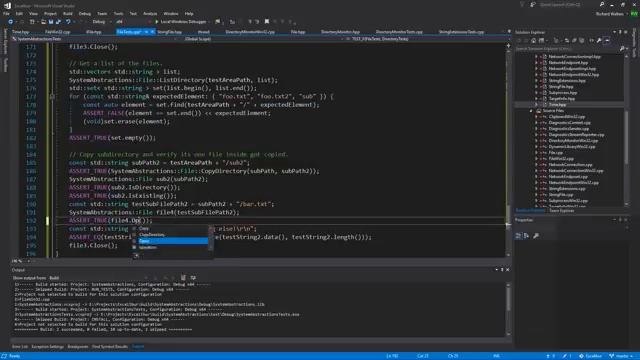Screen dimensions: 640x360
Task: Click Solution Explorer Properties wrench icon
Action: pos(599,40)
